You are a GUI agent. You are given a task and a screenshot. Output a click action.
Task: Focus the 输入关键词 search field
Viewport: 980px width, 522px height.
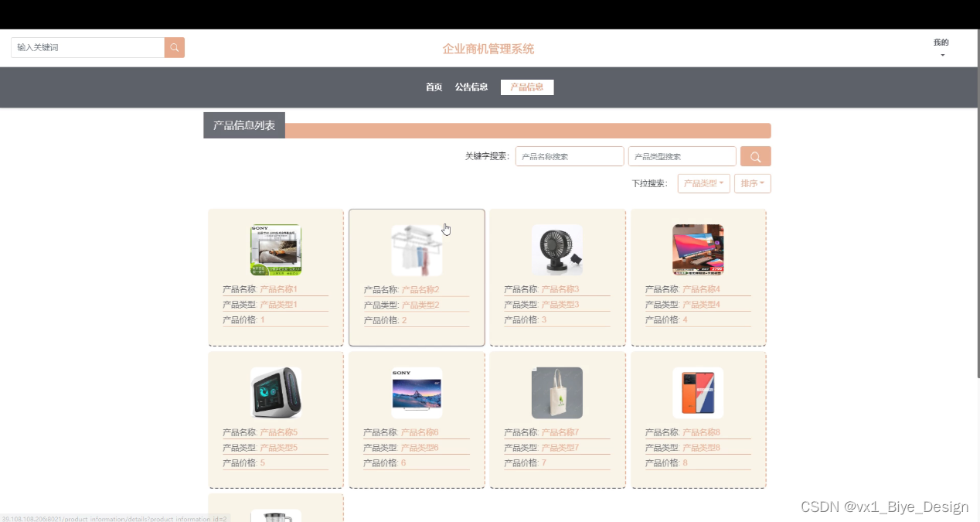click(x=87, y=47)
